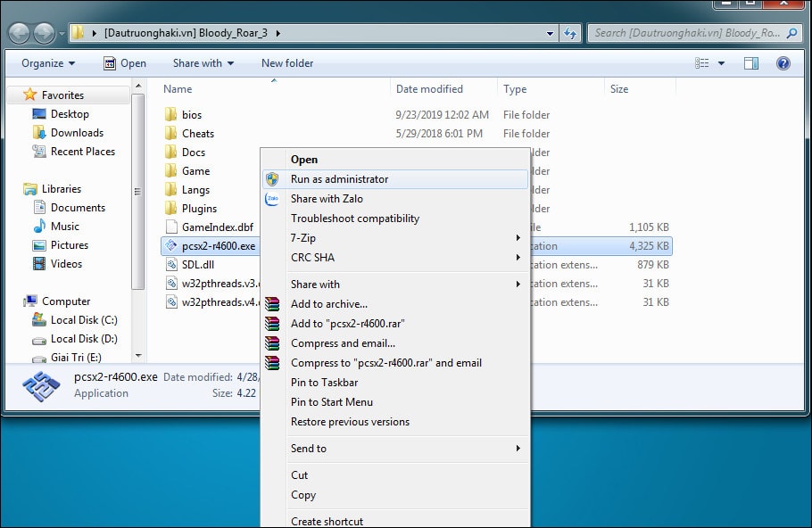Click breadcrumb arrow after Bloody_Roar_3
Image resolution: width=812 pixels, height=528 pixels.
pyautogui.click(x=278, y=33)
